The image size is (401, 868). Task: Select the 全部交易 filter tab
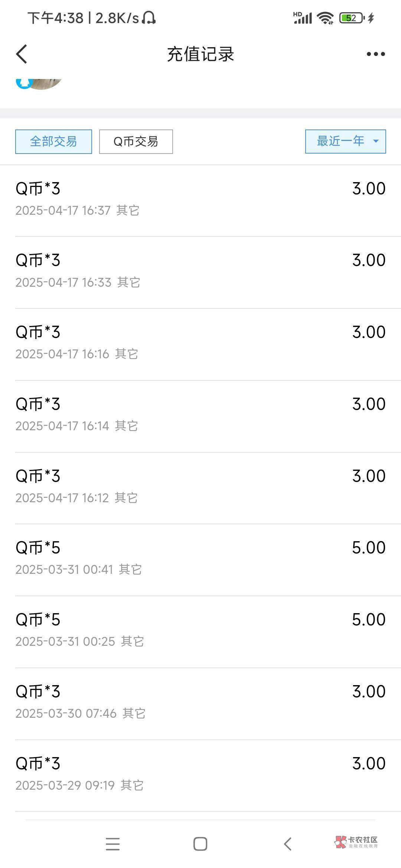(53, 141)
